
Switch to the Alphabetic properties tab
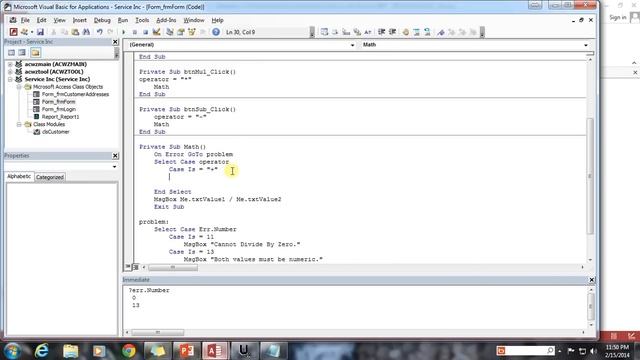pos(19,176)
